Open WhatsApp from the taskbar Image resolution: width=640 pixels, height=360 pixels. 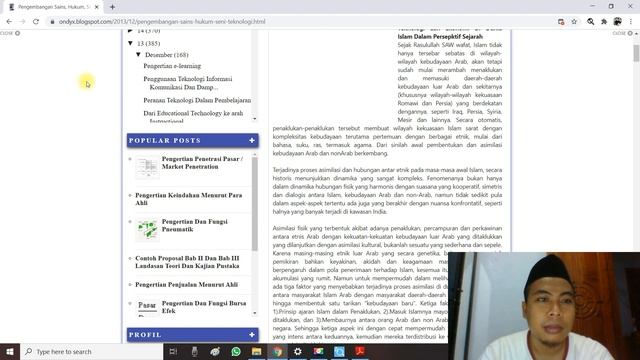coord(236,351)
